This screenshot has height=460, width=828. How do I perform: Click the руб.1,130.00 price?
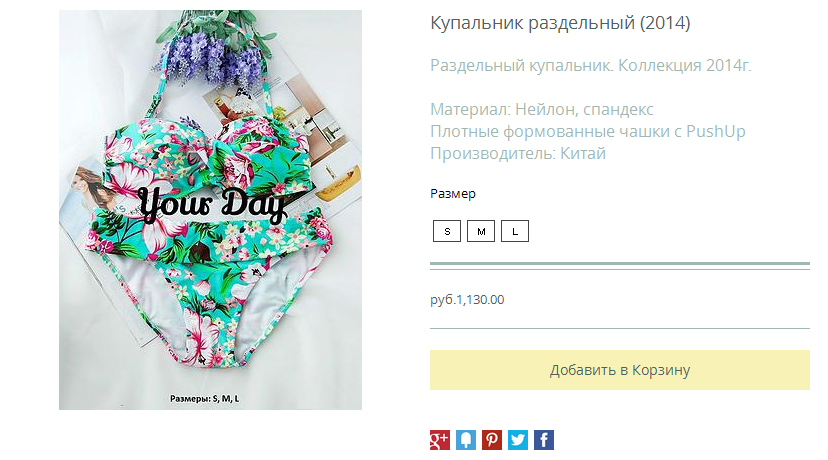467,299
